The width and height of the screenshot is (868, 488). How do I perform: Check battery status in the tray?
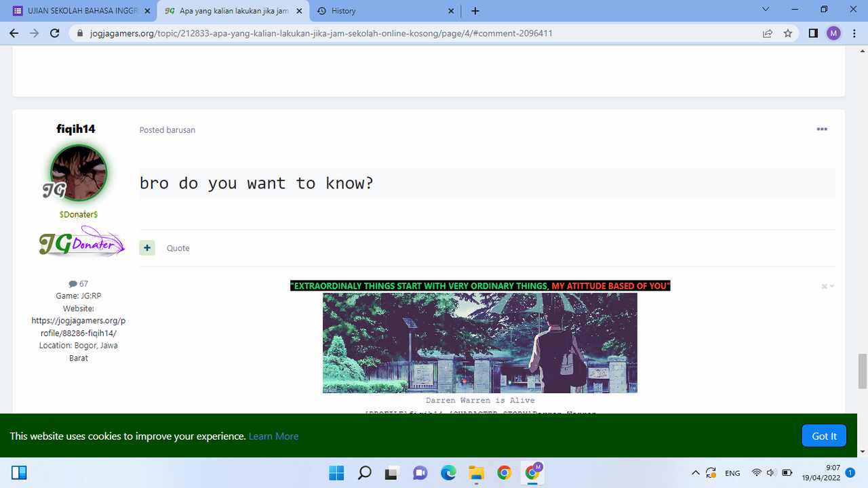(x=787, y=473)
